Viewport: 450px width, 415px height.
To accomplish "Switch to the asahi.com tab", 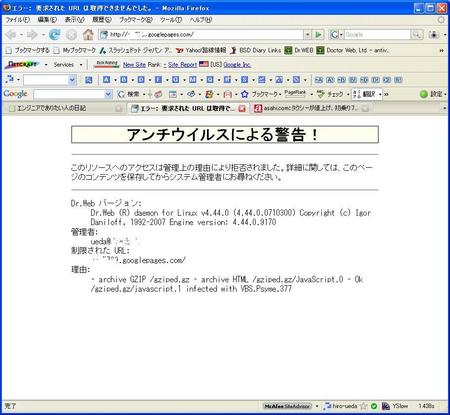I will [311, 108].
